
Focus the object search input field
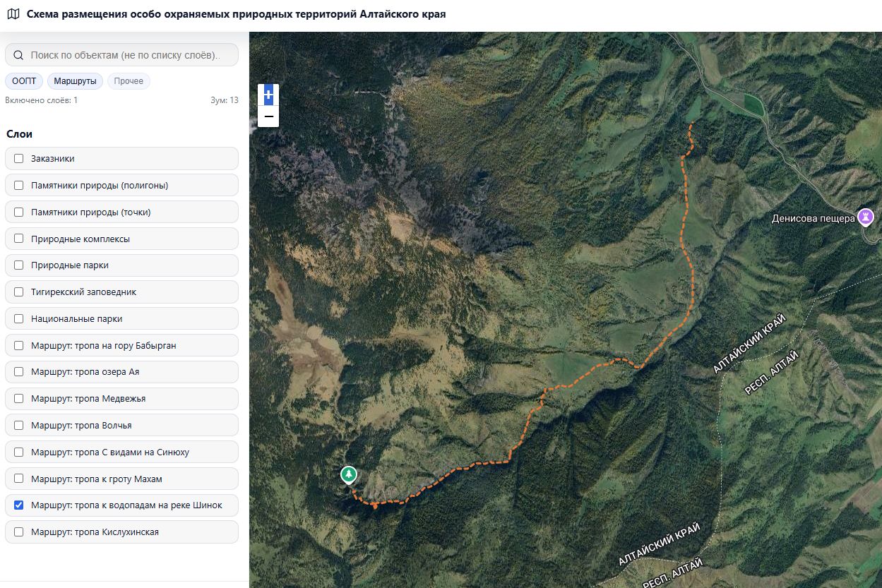coord(127,55)
